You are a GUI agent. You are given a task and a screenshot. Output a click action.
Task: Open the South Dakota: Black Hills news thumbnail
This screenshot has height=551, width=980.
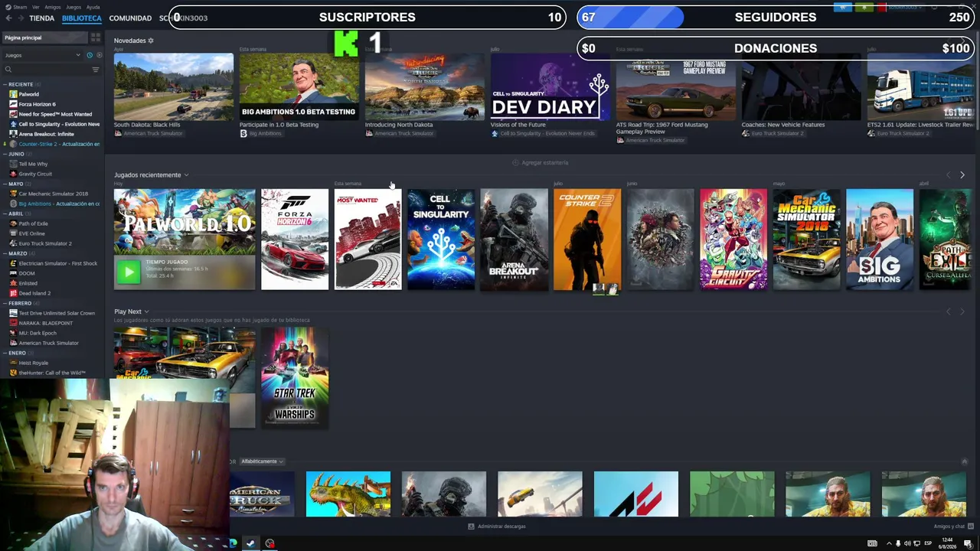pos(174,86)
